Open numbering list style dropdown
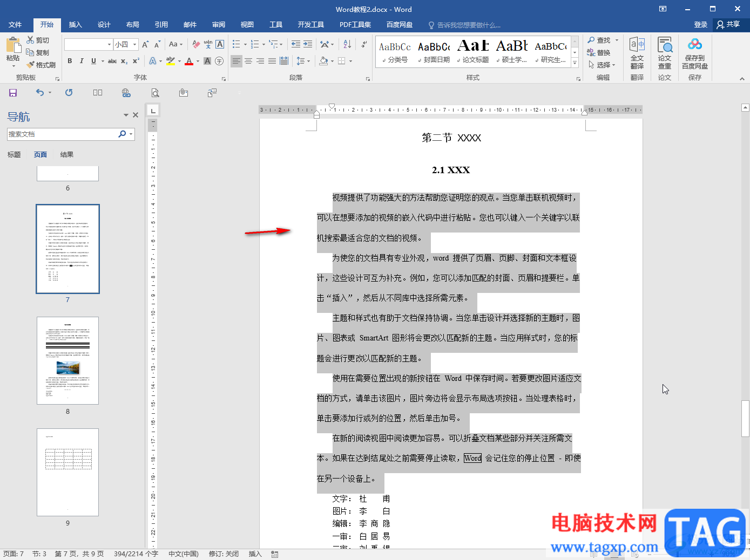Screen dimensions: 750x560 263,44
